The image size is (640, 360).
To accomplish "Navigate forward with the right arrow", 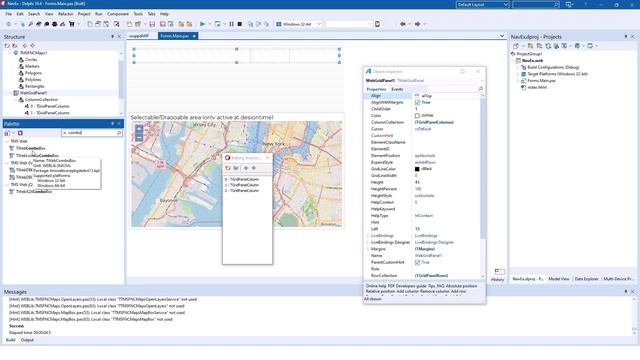I will coord(417,24).
